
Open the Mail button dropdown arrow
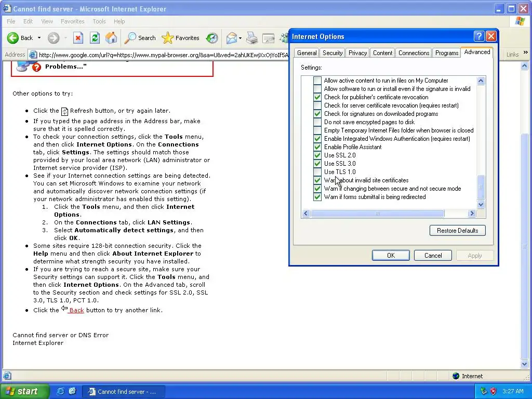pos(240,37)
